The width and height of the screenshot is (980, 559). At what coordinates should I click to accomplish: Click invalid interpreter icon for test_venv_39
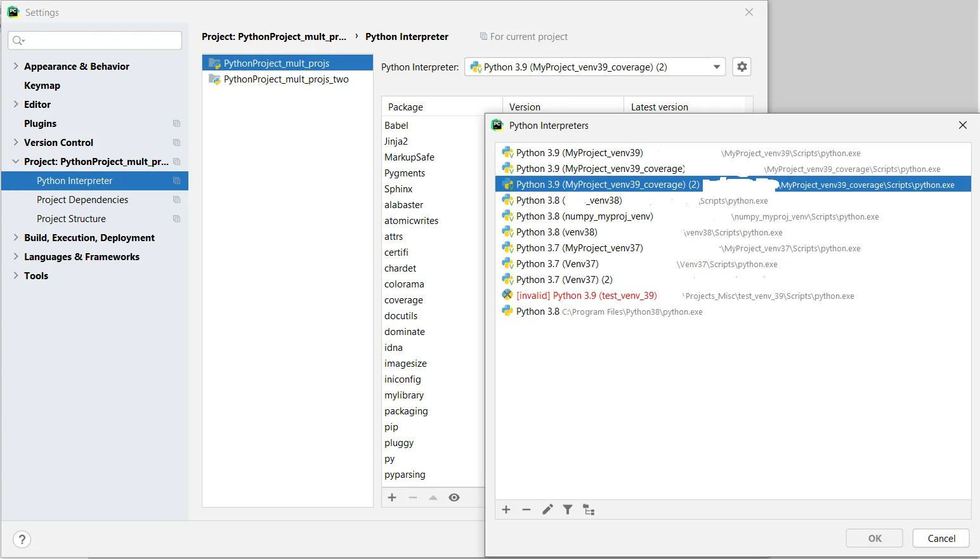tap(507, 295)
